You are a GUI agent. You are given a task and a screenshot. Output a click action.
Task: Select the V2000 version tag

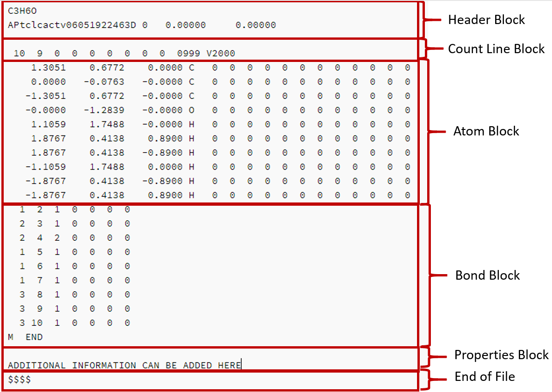[x=221, y=54]
